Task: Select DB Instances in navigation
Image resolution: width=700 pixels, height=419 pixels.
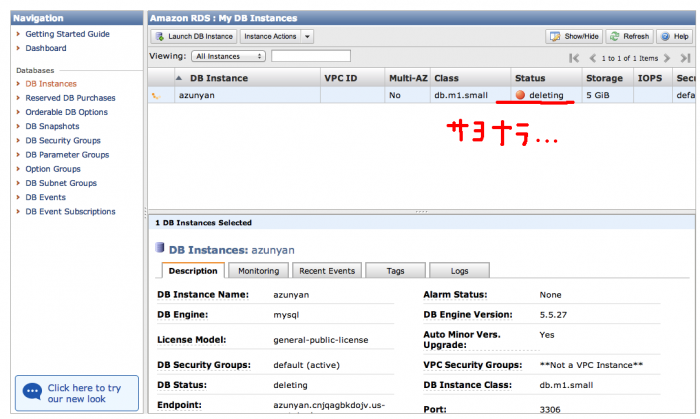Action: pyautogui.click(x=51, y=84)
